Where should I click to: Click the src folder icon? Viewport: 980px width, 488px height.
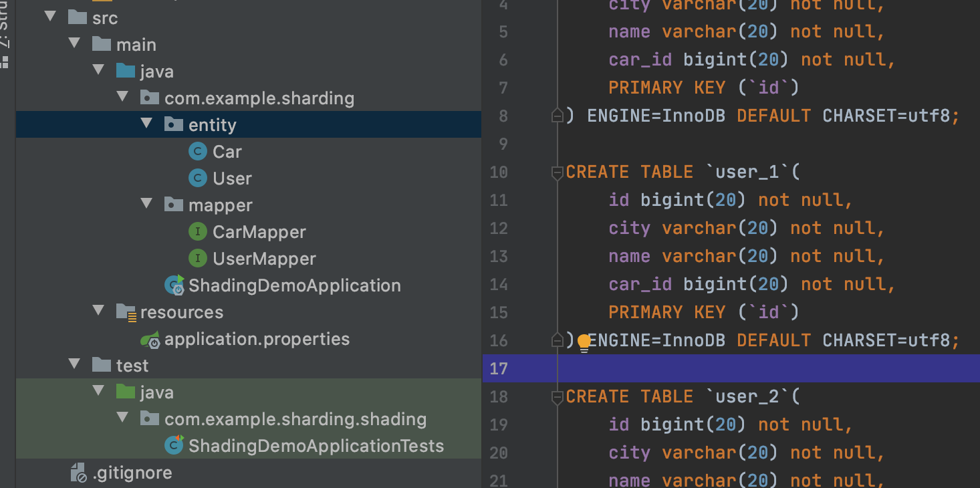(78, 17)
